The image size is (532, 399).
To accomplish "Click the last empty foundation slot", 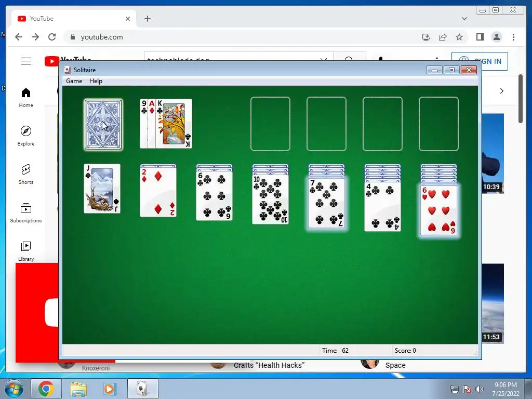I will click(x=438, y=124).
